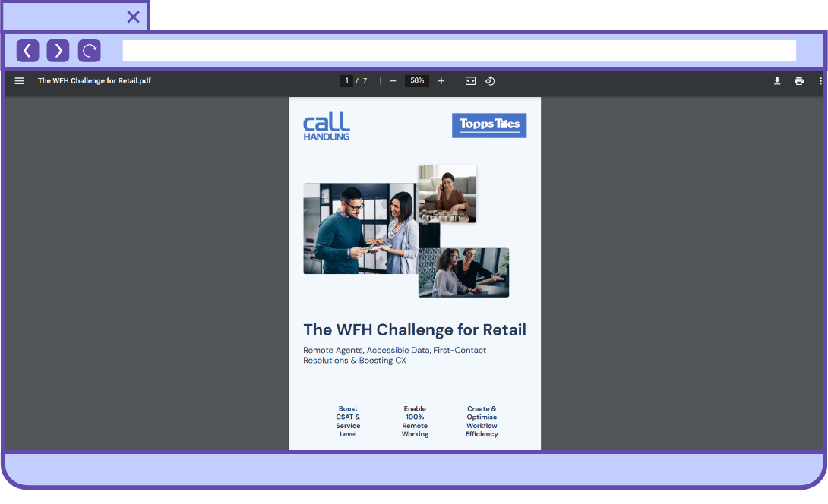Click the subtitle starting 'Remote Agents, Accessible Data'

[394, 355]
